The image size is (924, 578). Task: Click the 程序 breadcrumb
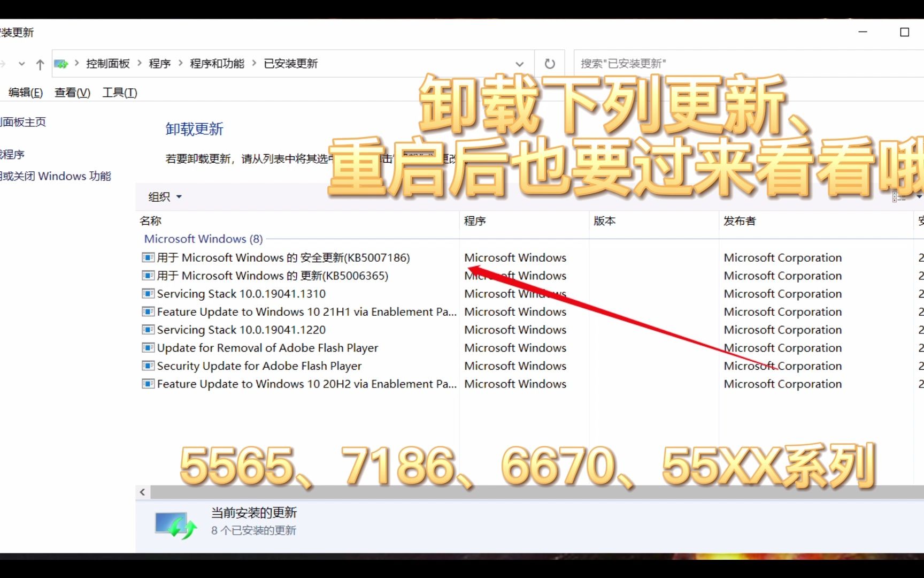tap(160, 64)
